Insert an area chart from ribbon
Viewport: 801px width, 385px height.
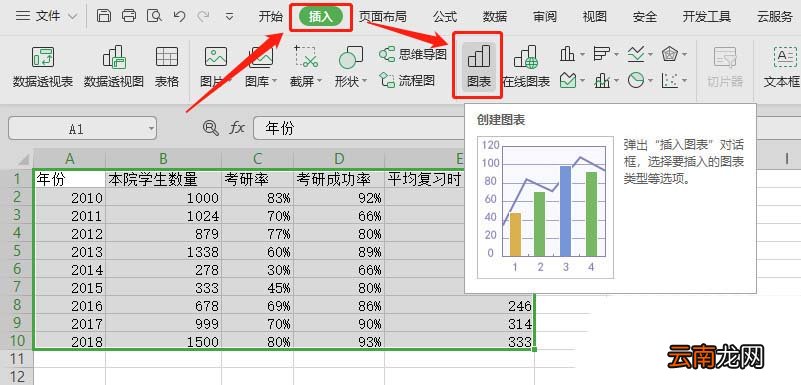[x=568, y=80]
